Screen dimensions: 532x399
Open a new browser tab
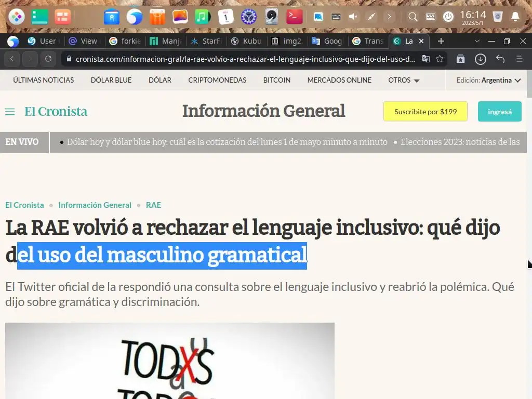pyautogui.click(x=441, y=41)
